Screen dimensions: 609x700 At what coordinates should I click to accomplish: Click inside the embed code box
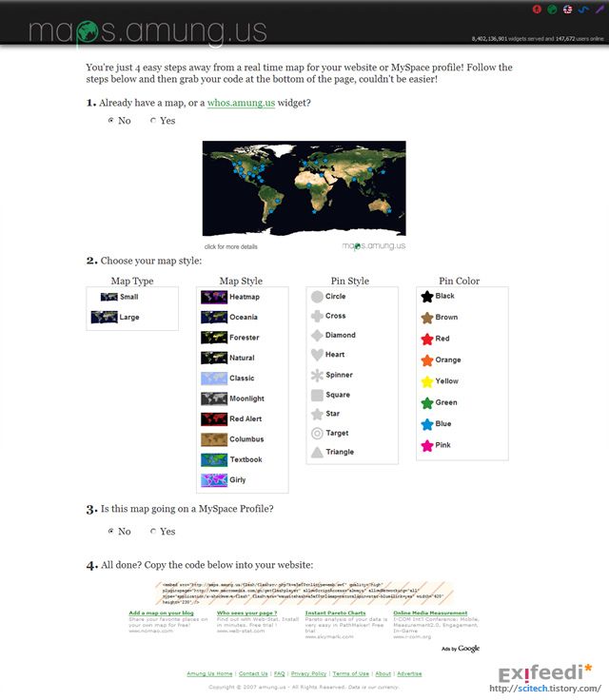(x=304, y=593)
